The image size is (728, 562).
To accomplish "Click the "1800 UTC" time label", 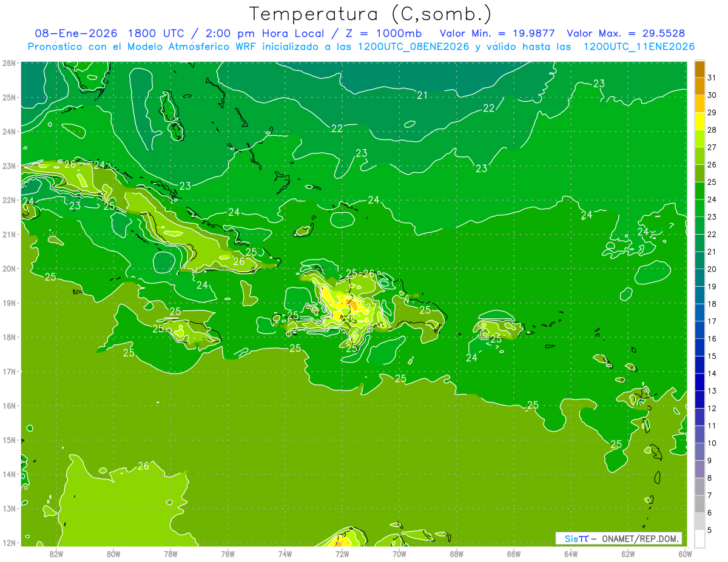I will pyautogui.click(x=155, y=33).
